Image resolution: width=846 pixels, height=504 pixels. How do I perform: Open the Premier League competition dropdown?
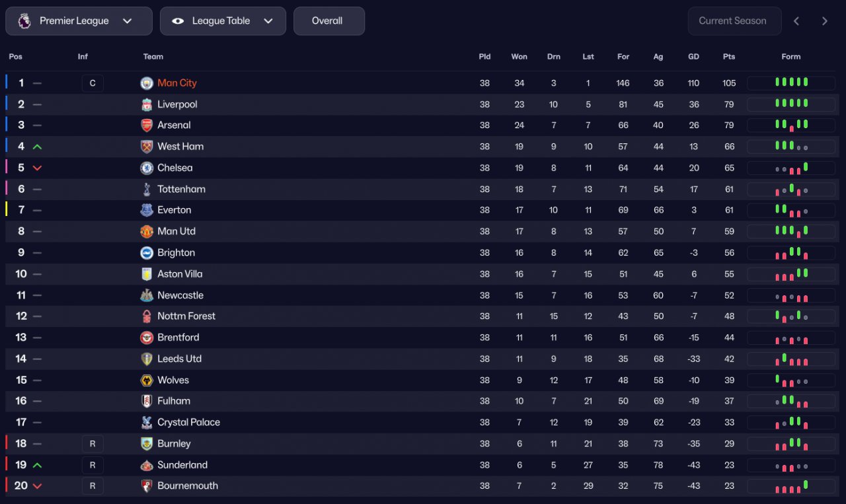pos(79,21)
